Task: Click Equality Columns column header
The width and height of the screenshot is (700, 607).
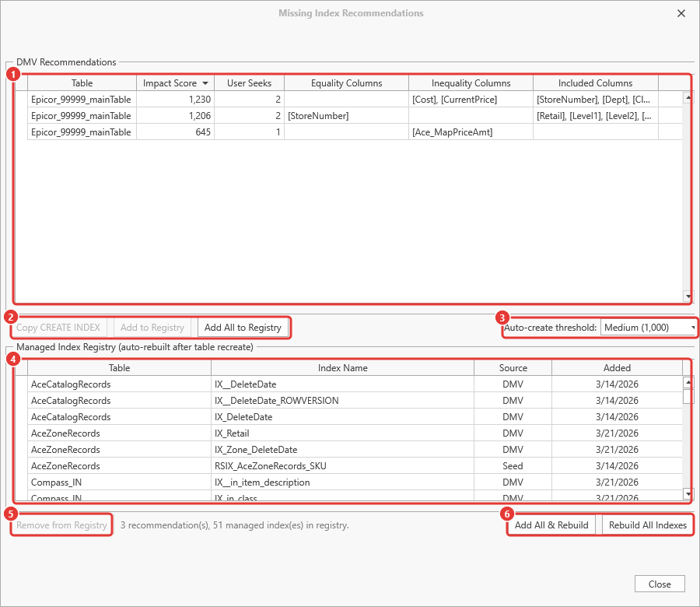Action: pyautogui.click(x=346, y=83)
